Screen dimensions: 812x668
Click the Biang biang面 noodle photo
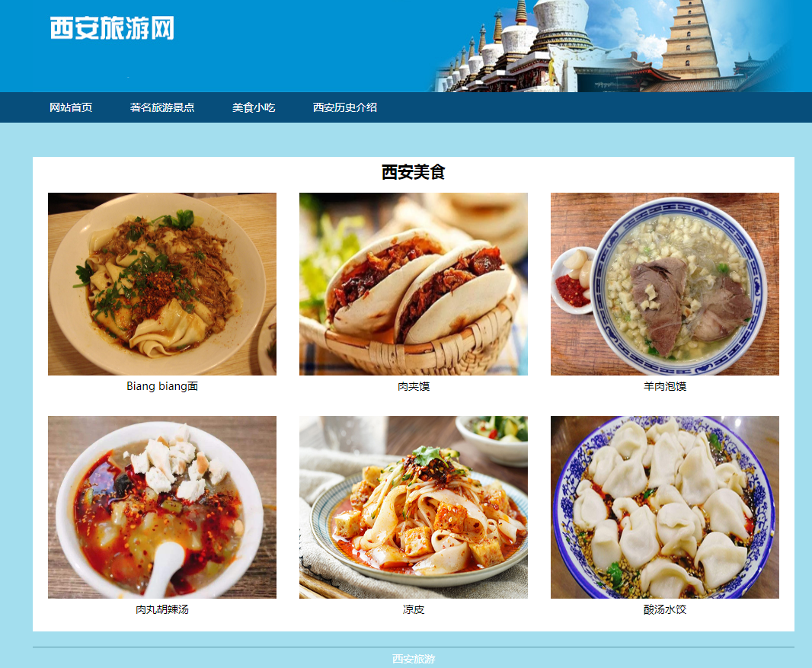(x=162, y=284)
